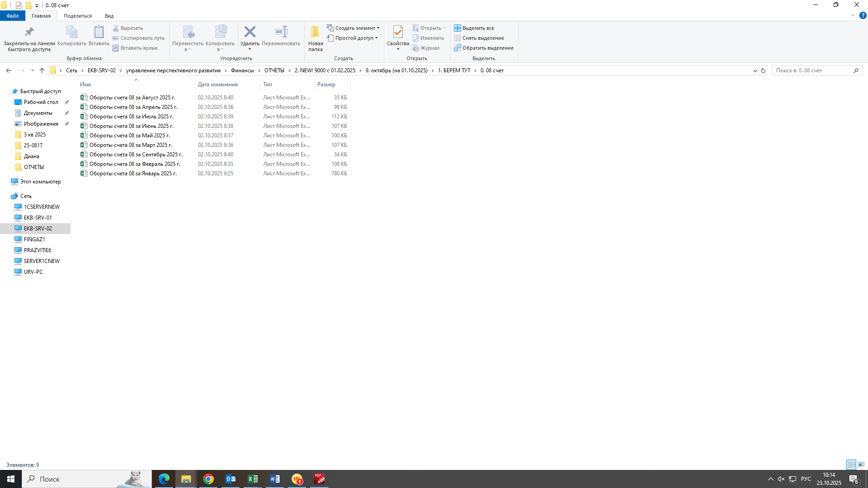Click Invert selection (Обратить выделение)
Image resolution: width=868 pixels, height=488 pixels.
(x=484, y=48)
